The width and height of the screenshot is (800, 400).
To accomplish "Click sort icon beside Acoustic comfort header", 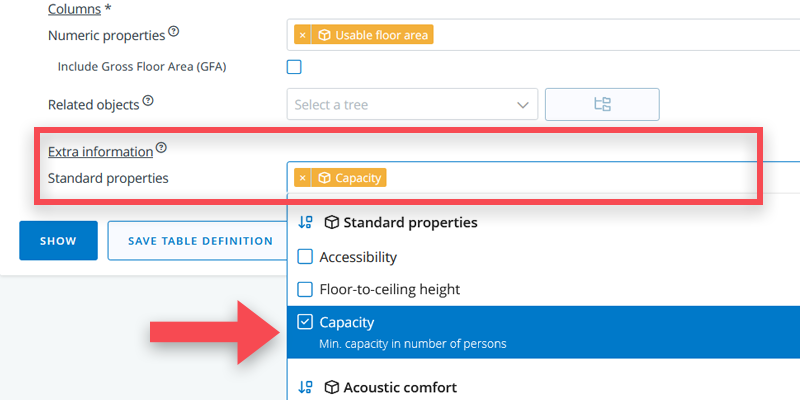I will click(x=306, y=387).
